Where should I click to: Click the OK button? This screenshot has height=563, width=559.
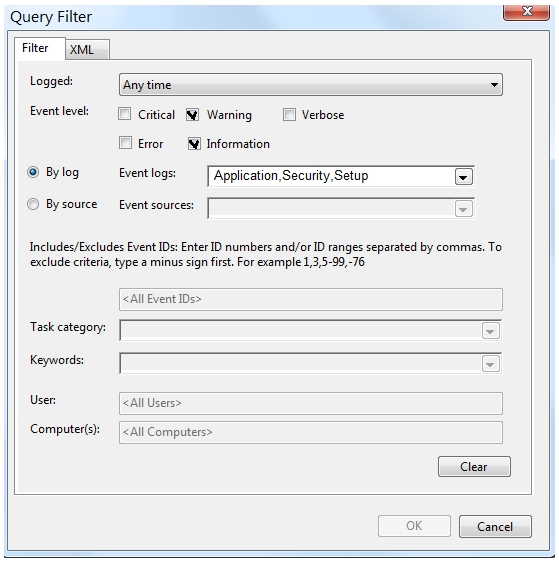click(414, 526)
